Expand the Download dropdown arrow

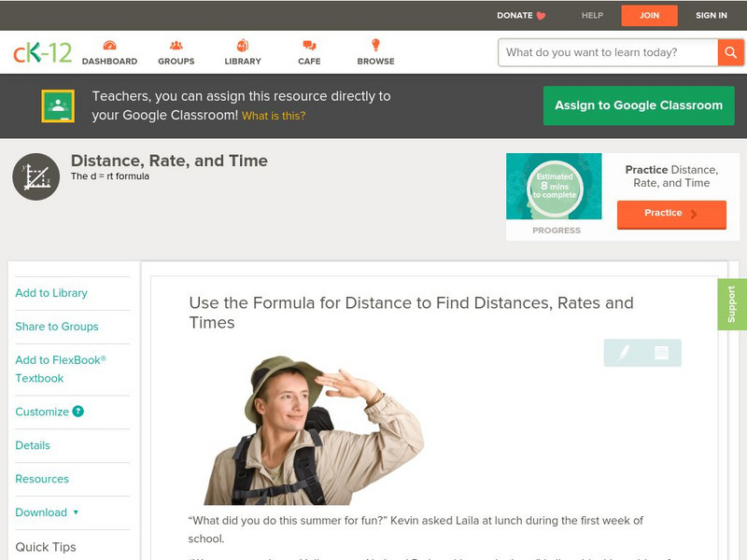(x=76, y=512)
